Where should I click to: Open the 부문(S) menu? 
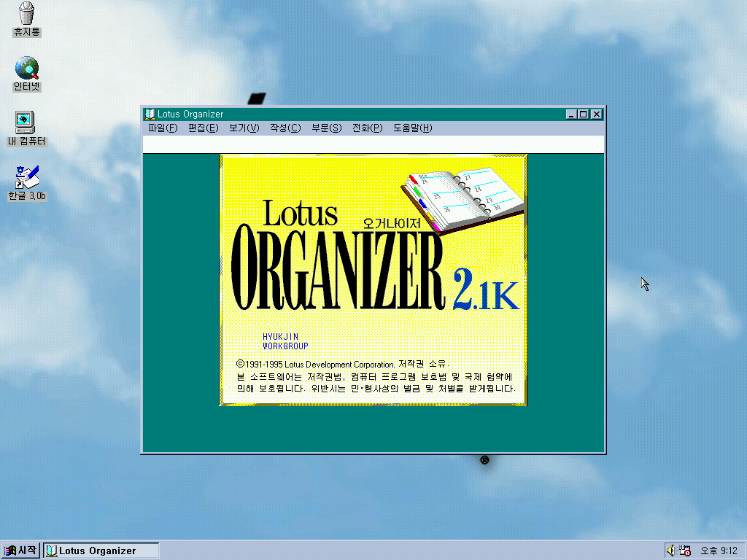coord(326,128)
